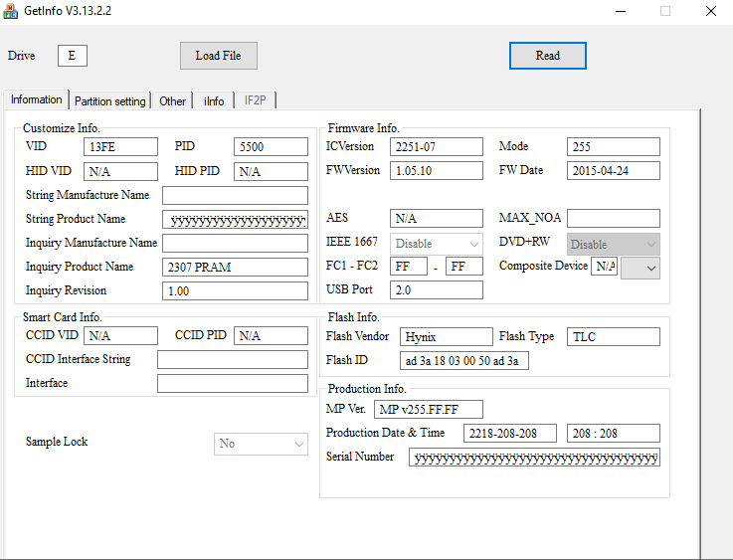Open the Composite Device dropdown
The height and width of the screenshot is (560, 733).
(x=641, y=269)
